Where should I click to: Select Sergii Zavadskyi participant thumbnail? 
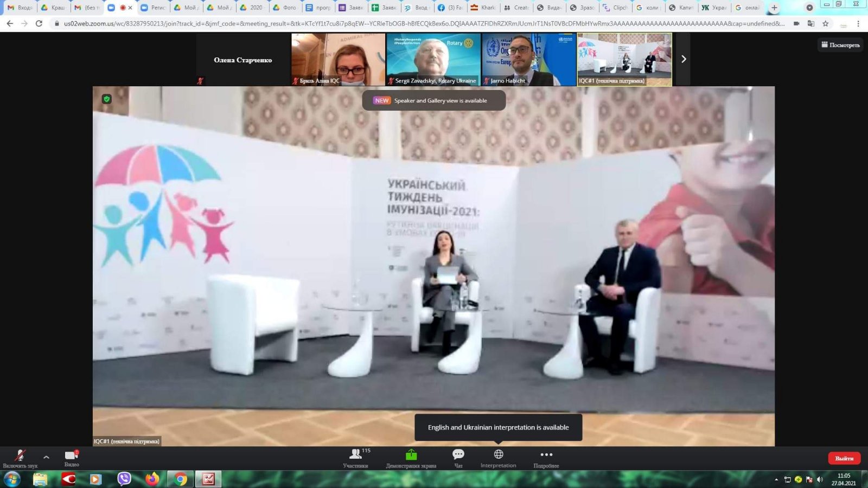(x=433, y=59)
